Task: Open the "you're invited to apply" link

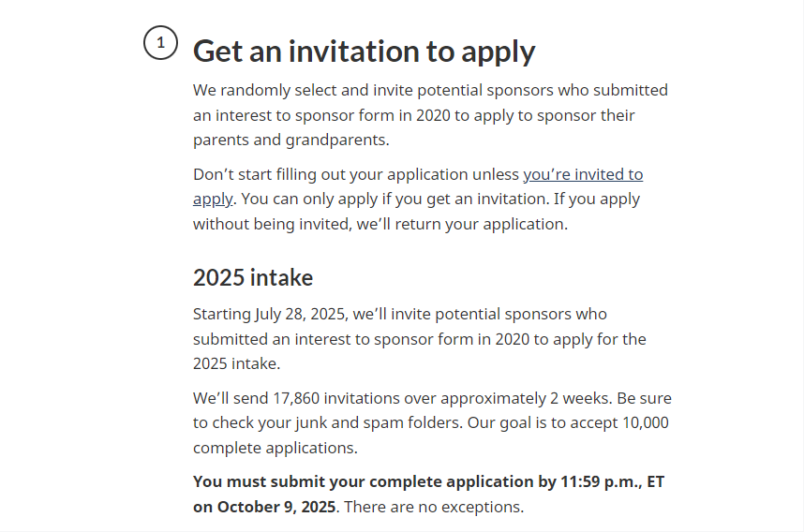Action: pyautogui.click(x=583, y=175)
